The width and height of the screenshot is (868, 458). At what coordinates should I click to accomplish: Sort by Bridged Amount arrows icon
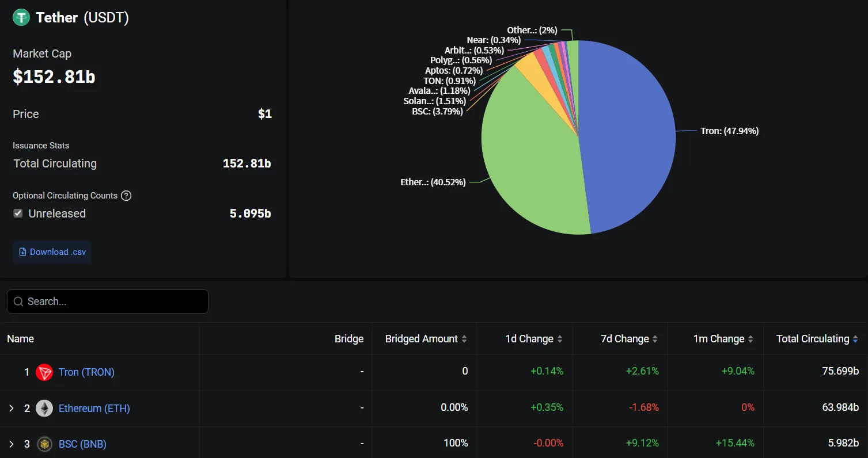464,339
